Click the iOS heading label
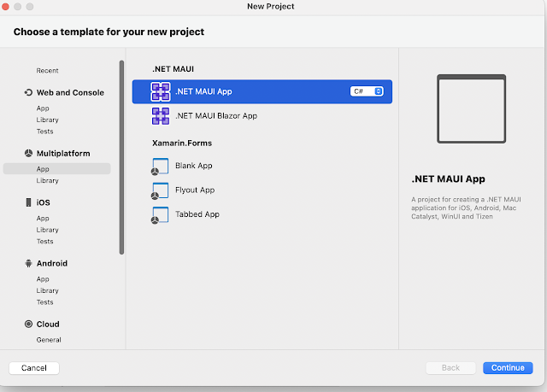The height and width of the screenshot is (392, 547). pyautogui.click(x=43, y=202)
